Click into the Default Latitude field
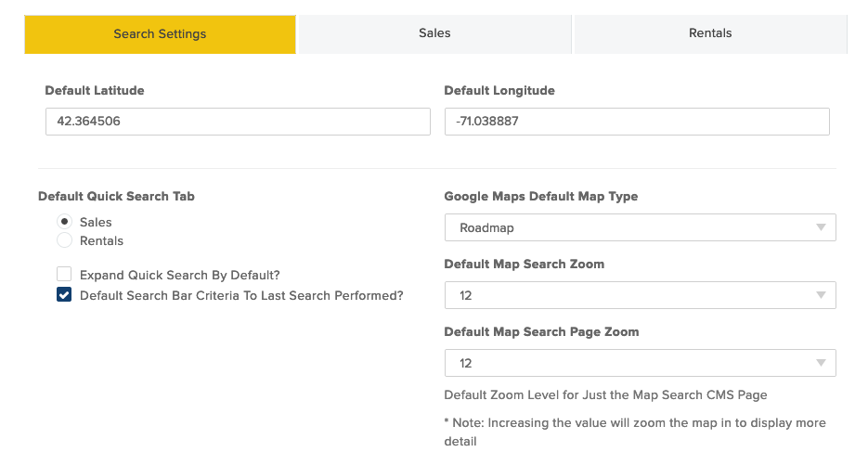Viewport: 868px width, 465px height. pyautogui.click(x=238, y=122)
